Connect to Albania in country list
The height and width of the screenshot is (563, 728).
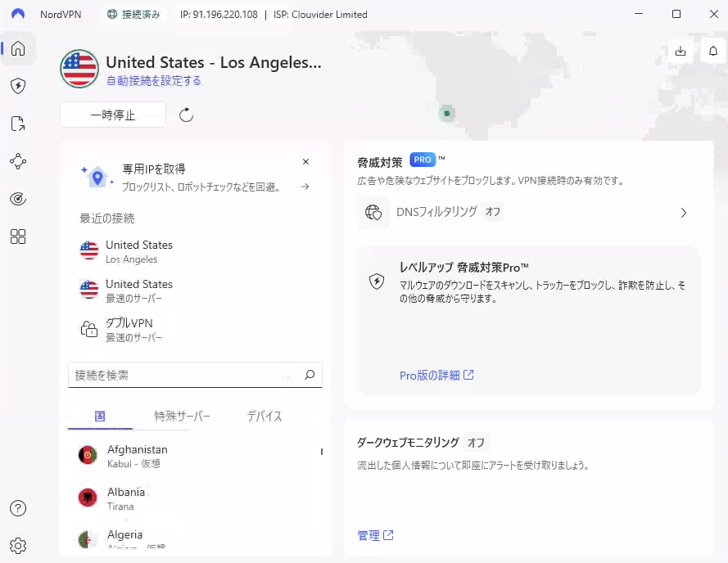click(125, 498)
